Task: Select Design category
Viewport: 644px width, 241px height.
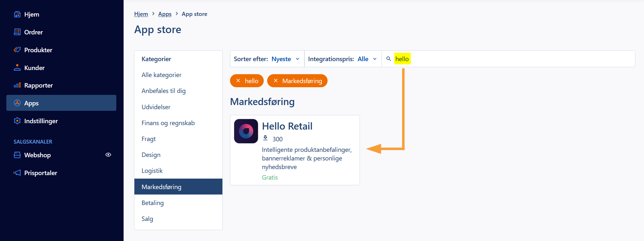Action: (178, 155)
